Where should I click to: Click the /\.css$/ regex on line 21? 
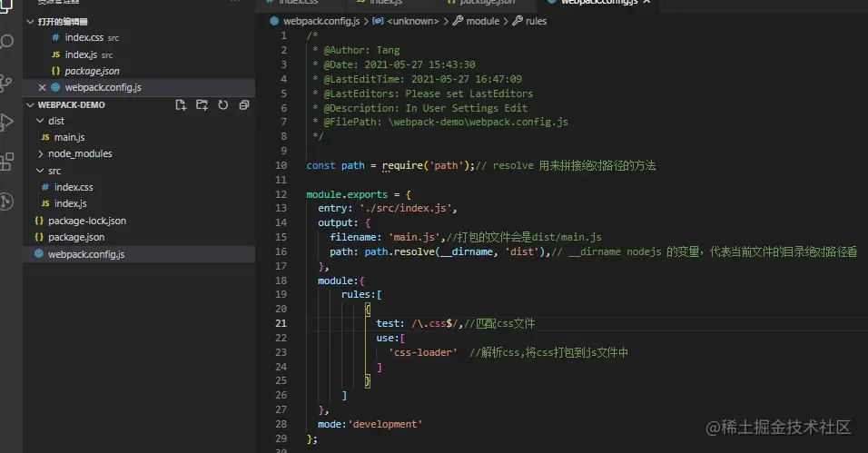coord(435,323)
